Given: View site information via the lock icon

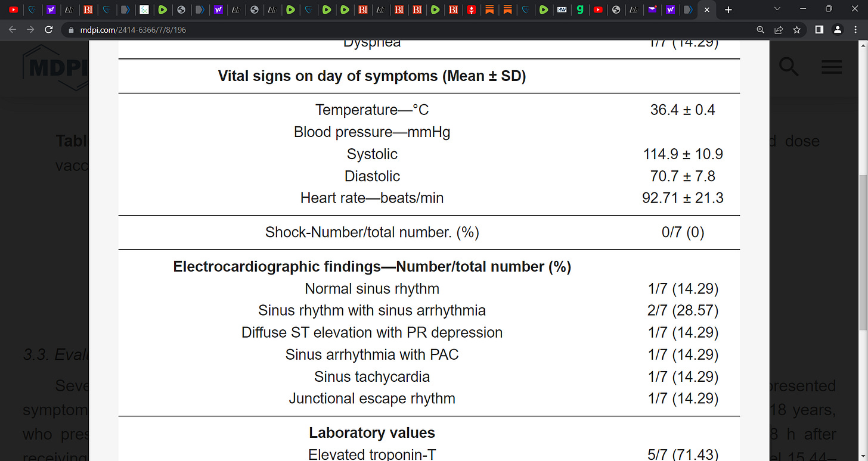Looking at the screenshot, I should (x=70, y=29).
